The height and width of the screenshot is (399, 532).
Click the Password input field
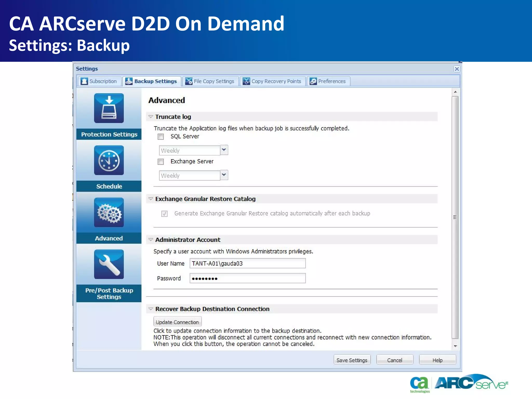pos(248,278)
